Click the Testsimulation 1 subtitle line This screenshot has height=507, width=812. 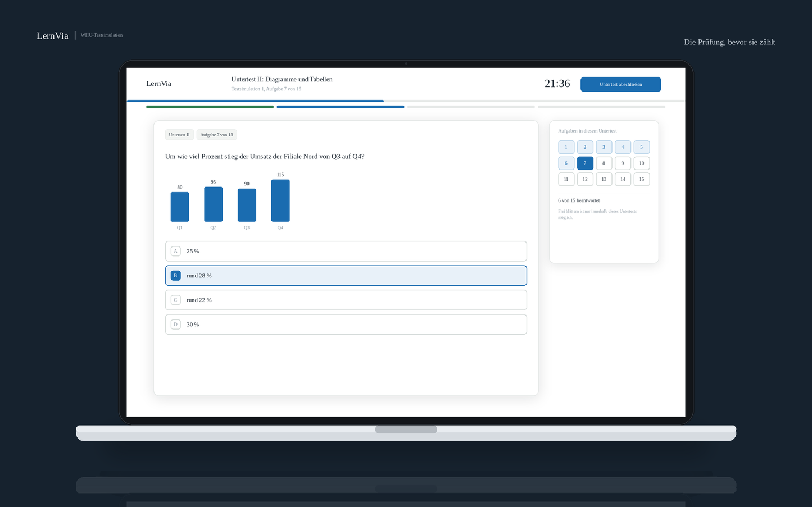266,89
